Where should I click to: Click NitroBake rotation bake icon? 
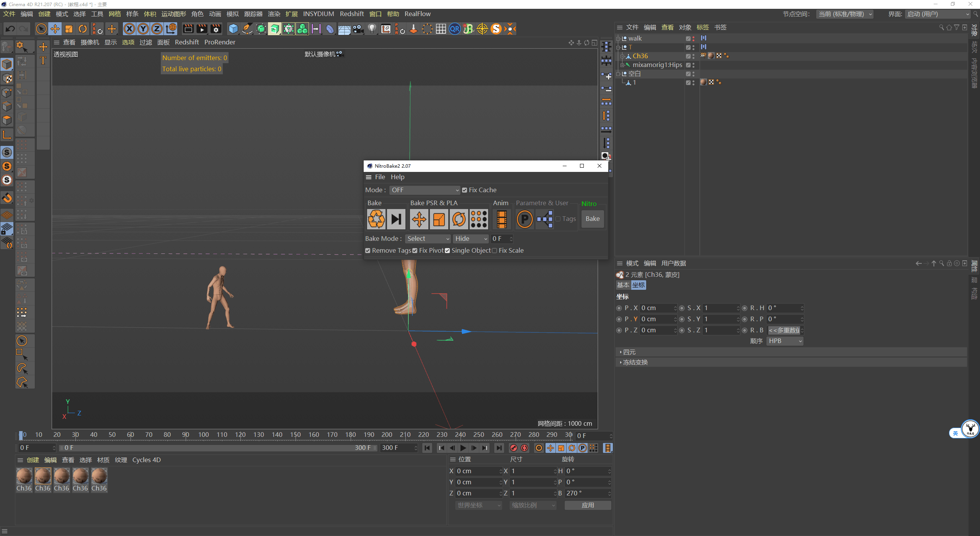[x=459, y=219]
